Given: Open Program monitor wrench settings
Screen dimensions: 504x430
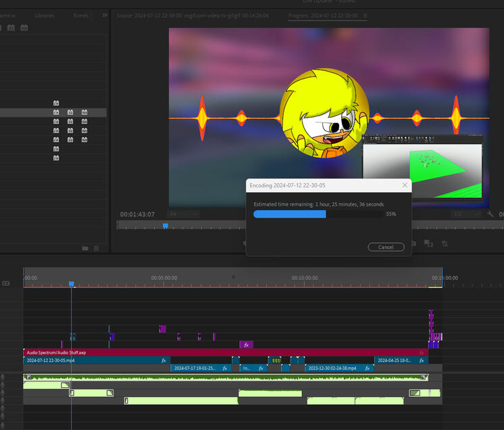Looking at the screenshot, I should point(490,214).
